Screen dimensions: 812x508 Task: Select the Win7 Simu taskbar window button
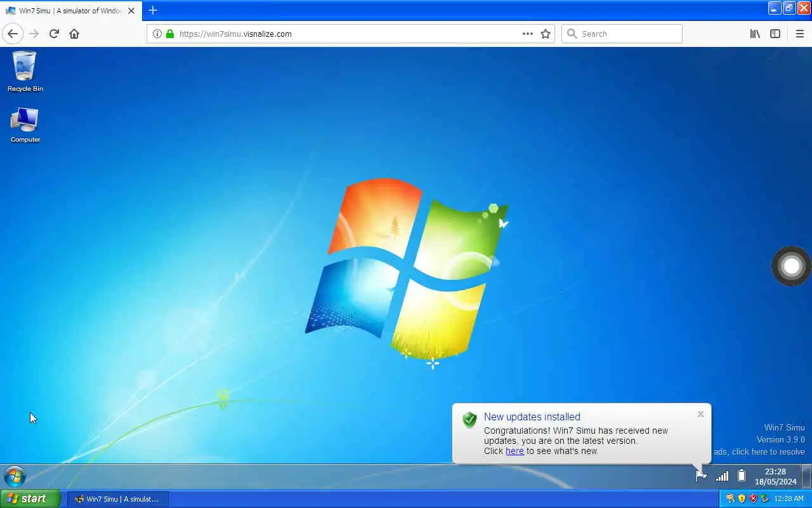coord(118,499)
